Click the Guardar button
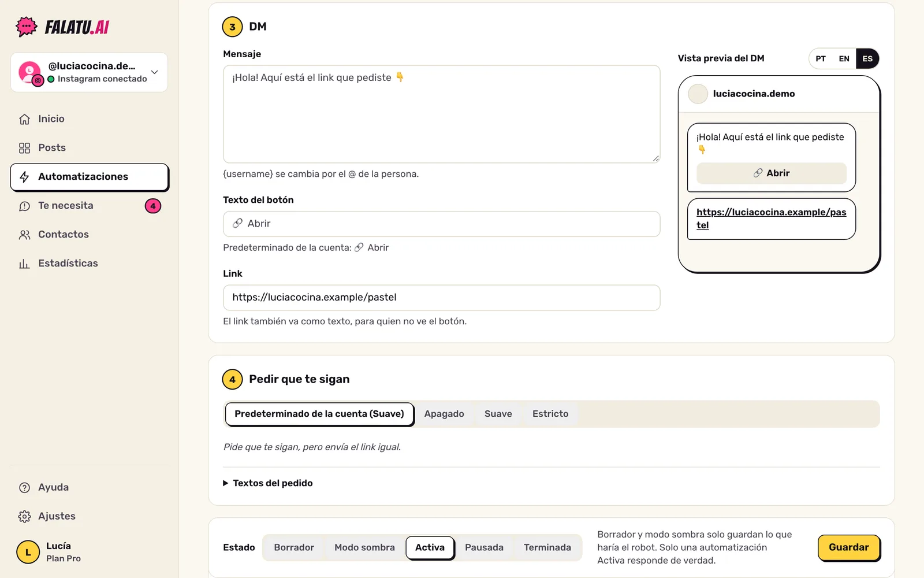Viewport: 924px width, 578px height. (849, 547)
